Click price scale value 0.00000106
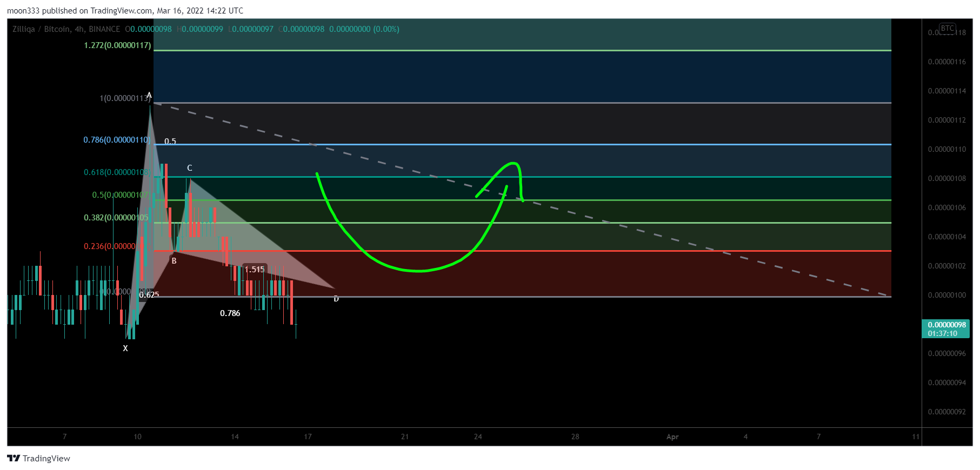The width and height of the screenshot is (980, 470). (x=947, y=208)
